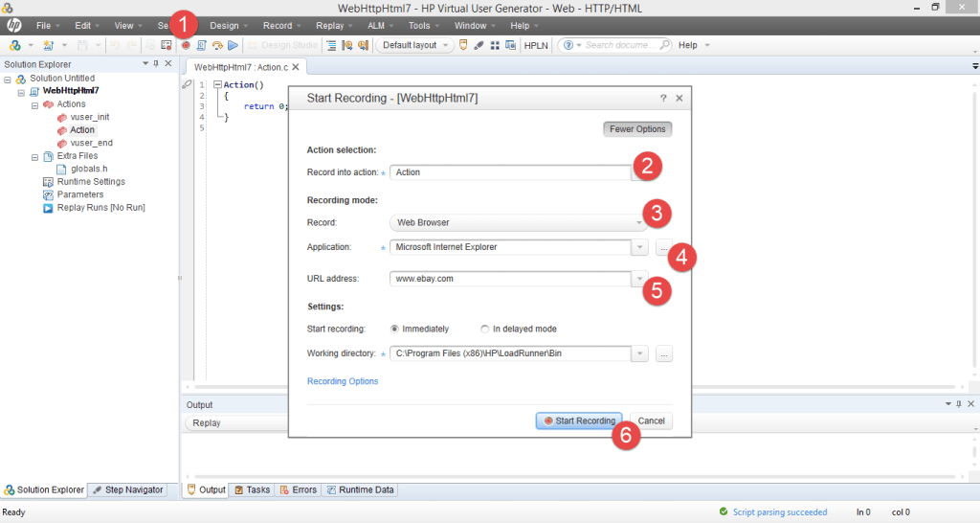Click the HP logo in the menu bar
The height and width of the screenshot is (523, 980).
[13, 26]
